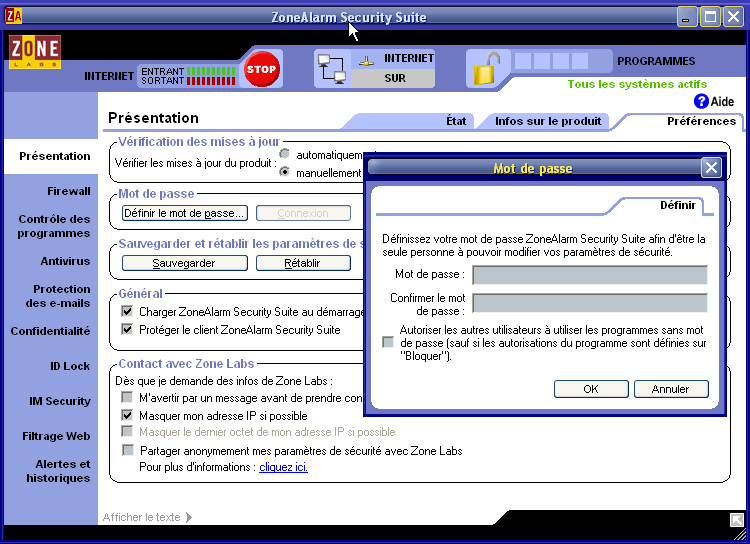The height and width of the screenshot is (544, 750).
Task: Click the disabled Connexion button
Action: pos(303,213)
